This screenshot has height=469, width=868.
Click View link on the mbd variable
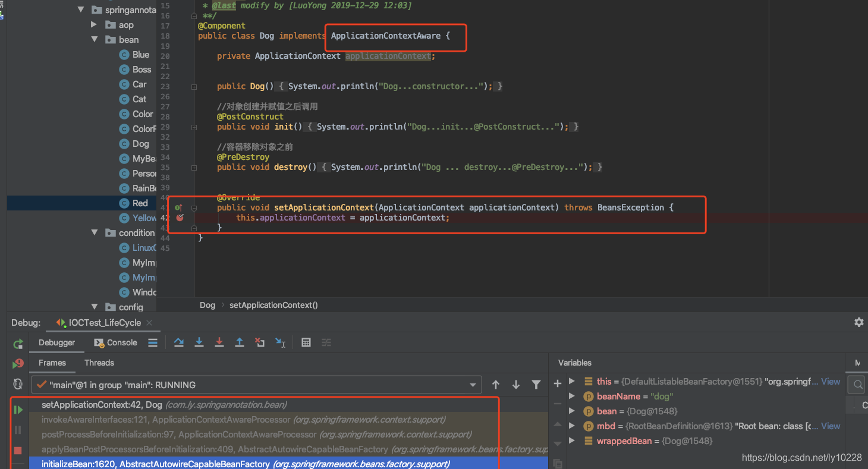[x=831, y=426]
